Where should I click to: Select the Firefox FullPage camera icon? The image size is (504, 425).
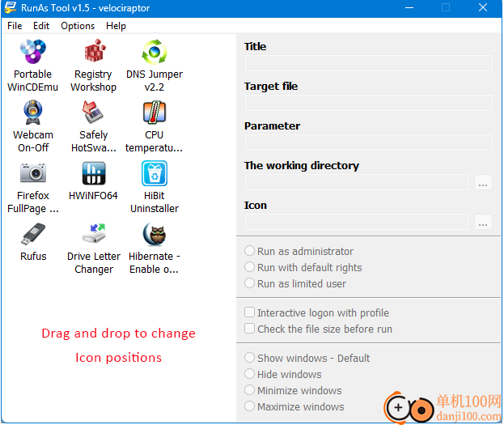pyautogui.click(x=33, y=172)
